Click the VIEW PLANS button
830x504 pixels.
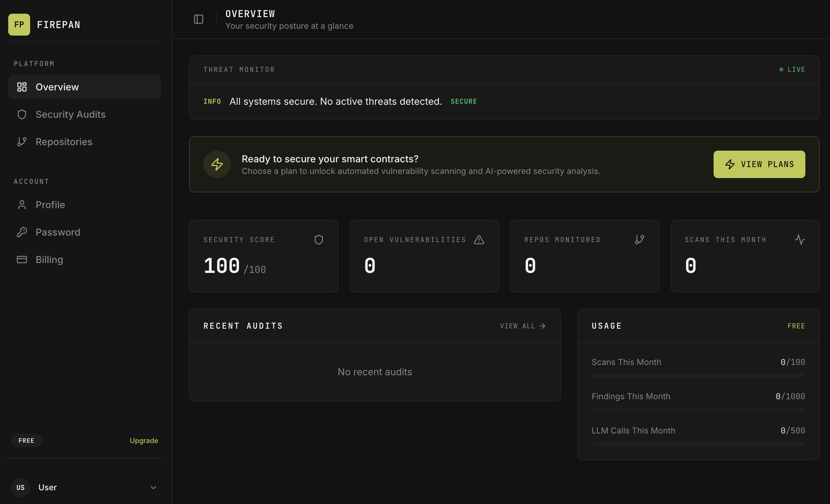click(759, 164)
